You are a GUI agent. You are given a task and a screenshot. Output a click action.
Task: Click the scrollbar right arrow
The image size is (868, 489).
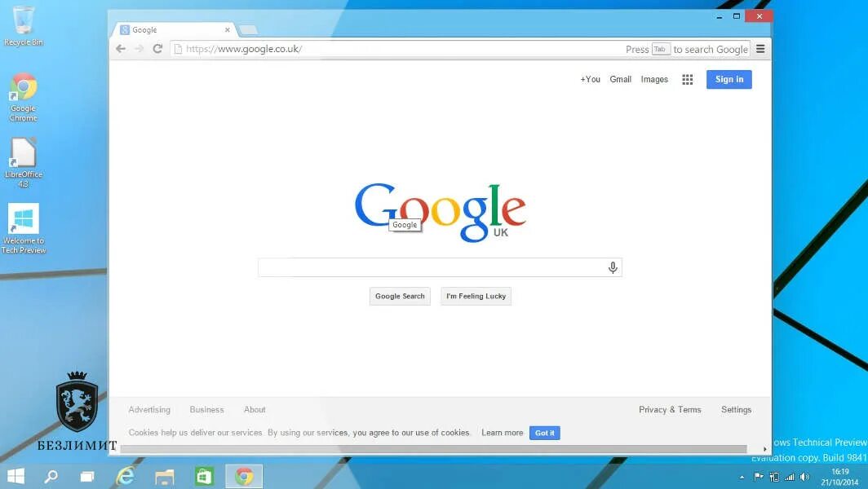tap(765, 449)
